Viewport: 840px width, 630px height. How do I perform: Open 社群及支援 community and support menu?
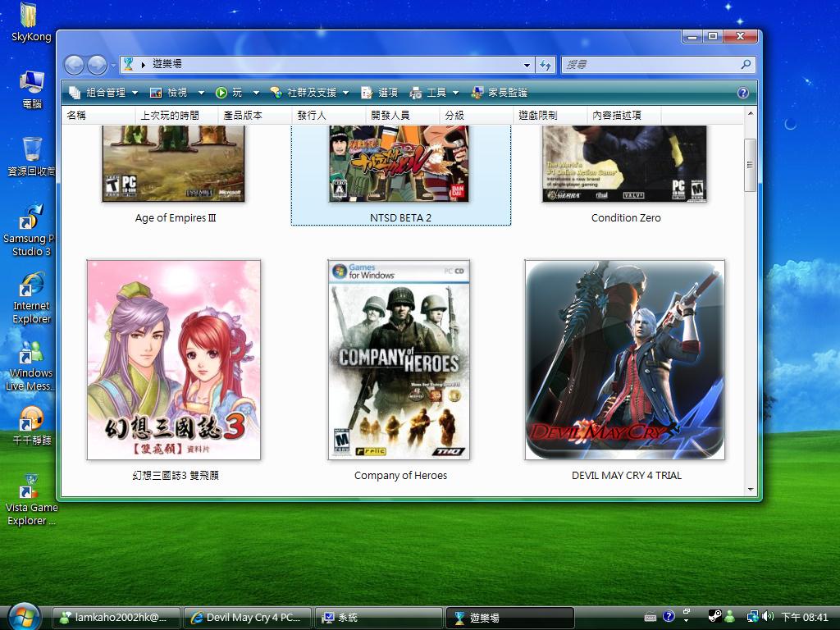(x=310, y=93)
